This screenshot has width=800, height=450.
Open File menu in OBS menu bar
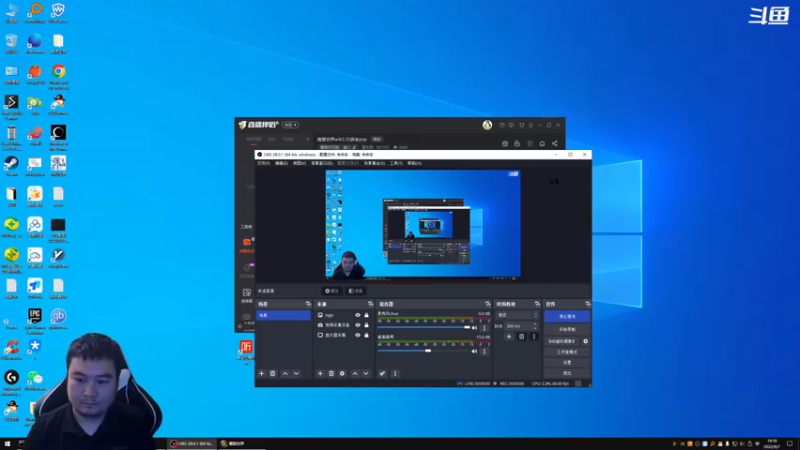pyautogui.click(x=264, y=163)
